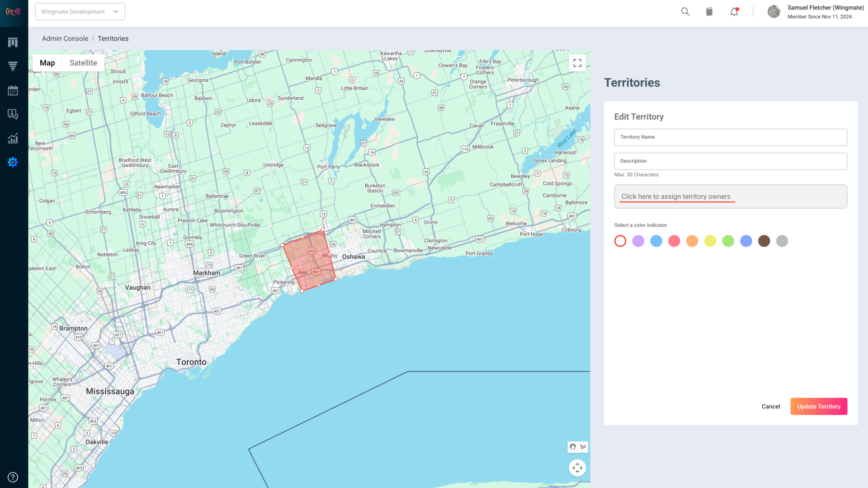Open the territory owners assignment selector
868x488 pixels.
point(731,197)
